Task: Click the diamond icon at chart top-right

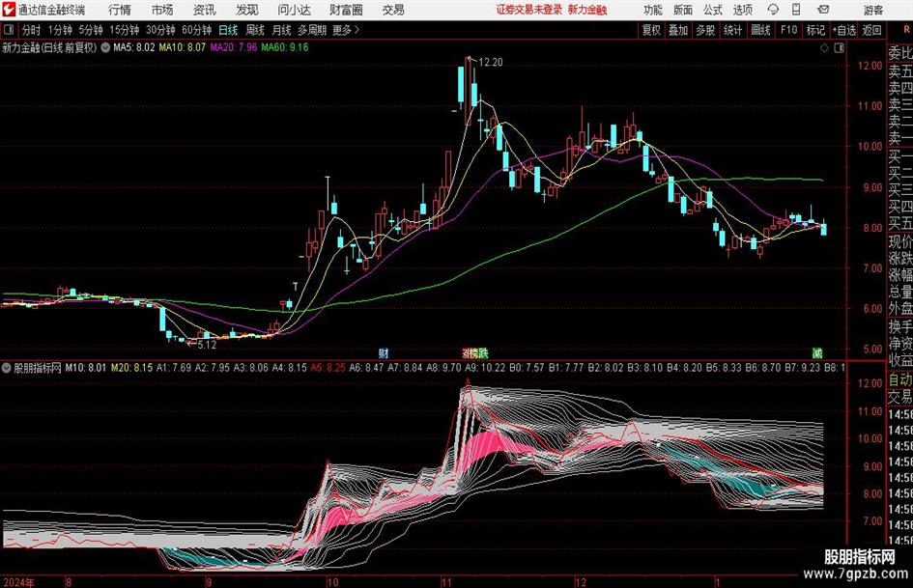Action: click(824, 48)
